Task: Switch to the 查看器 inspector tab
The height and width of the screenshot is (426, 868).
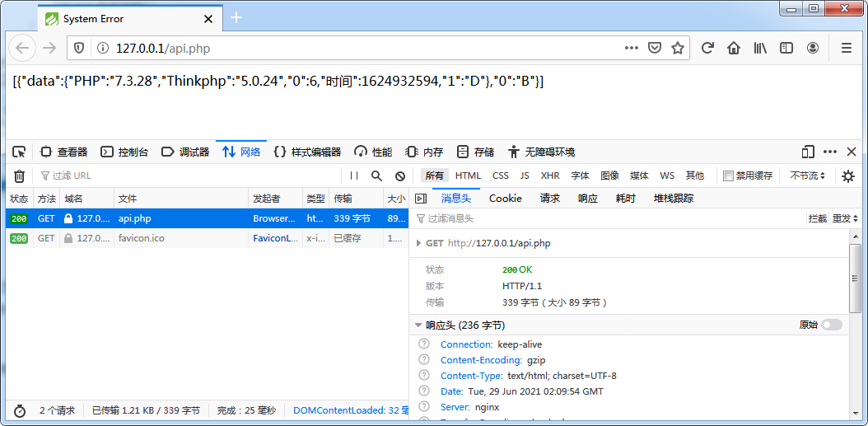Action: 64,152
